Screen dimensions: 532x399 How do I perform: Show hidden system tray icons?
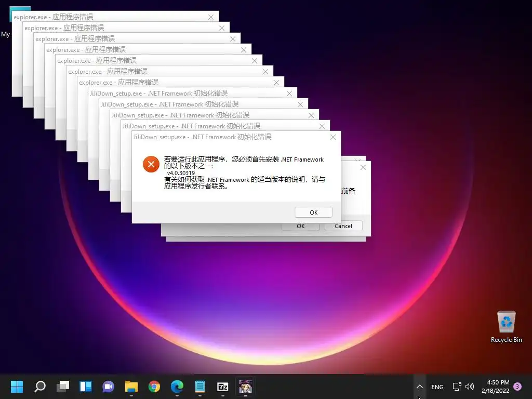coord(420,387)
